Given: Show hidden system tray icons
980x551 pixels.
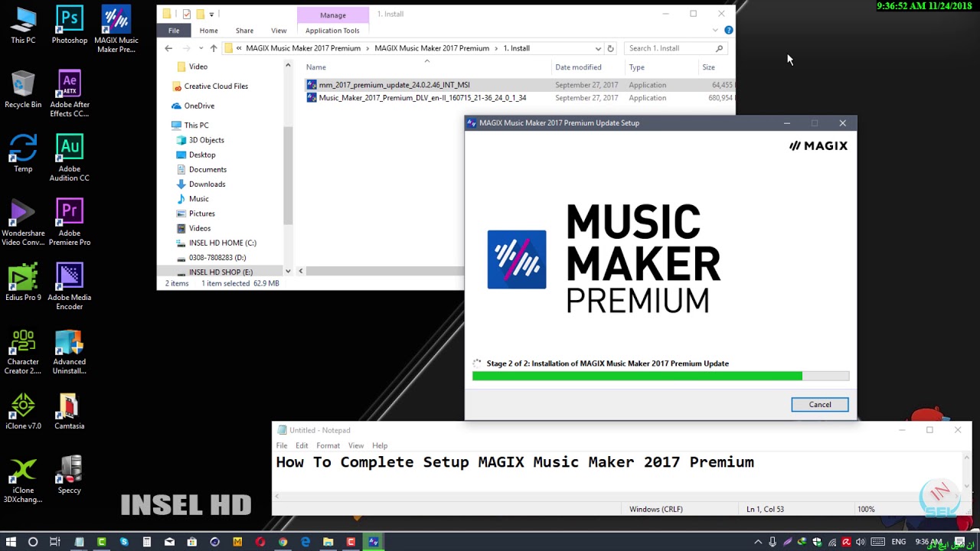Looking at the screenshot, I should coord(758,542).
